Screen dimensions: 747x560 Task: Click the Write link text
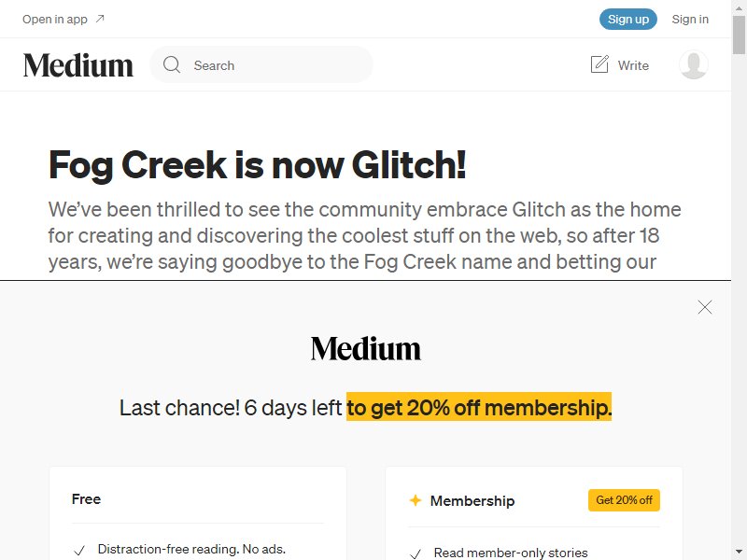tap(633, 65)
